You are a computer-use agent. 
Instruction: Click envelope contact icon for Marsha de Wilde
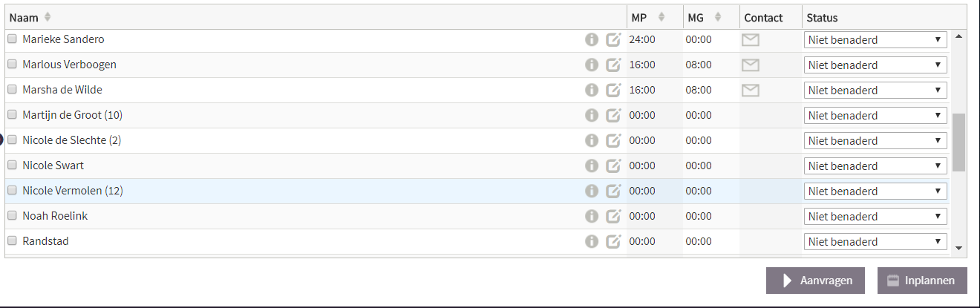(x=751, y=91)
